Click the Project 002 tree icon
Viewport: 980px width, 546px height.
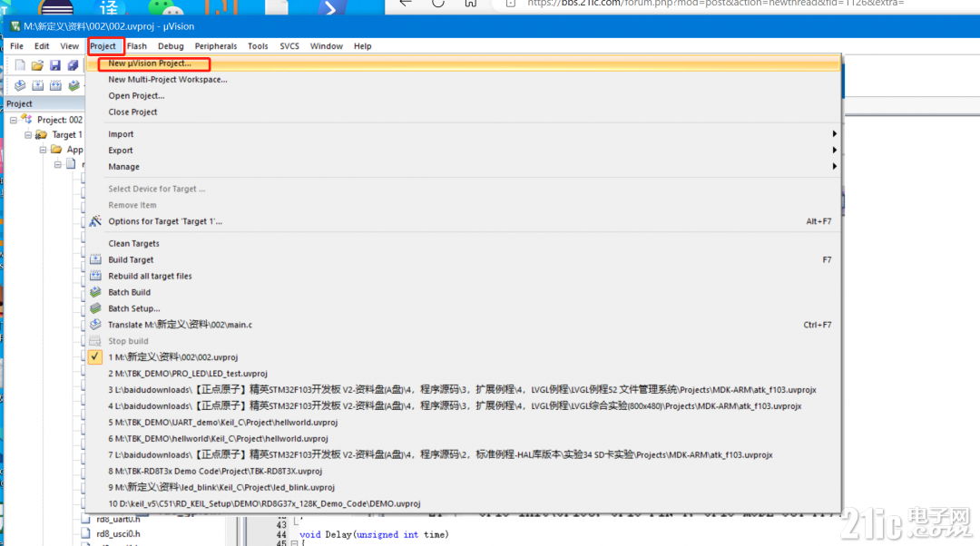click(x=26, y=119)
